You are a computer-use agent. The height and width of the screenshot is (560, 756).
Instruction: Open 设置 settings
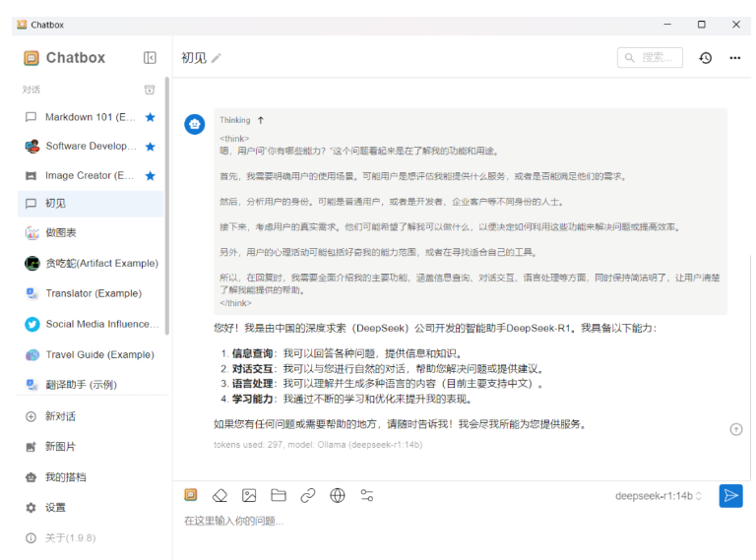pos(91,508)
